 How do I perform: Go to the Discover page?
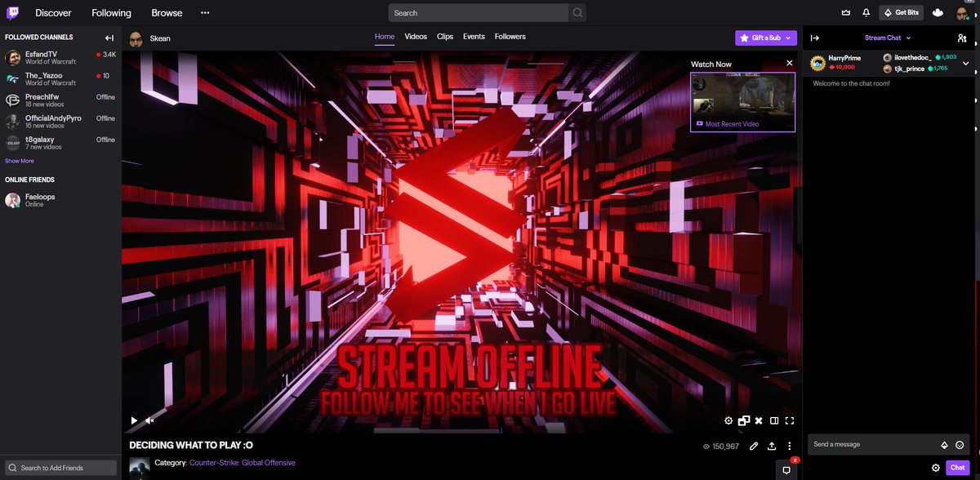click(53, 13)
